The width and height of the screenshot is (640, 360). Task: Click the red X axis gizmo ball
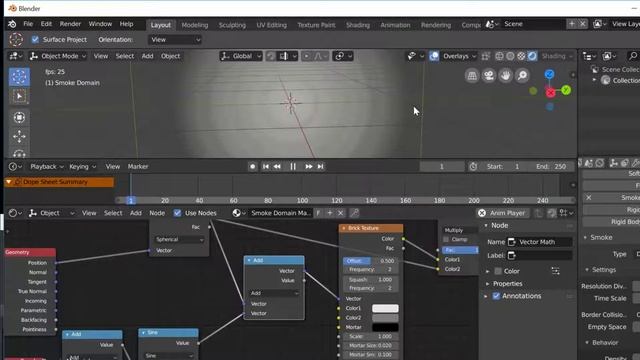(x=550, y=93)
